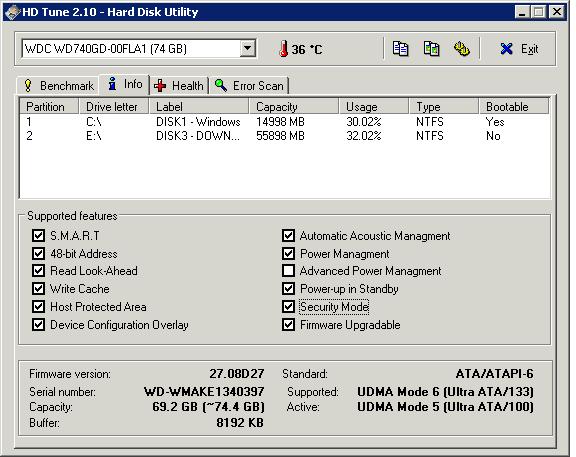This screenshot has height=457, width=576.
Task: Click the 36 °C temperature reading
Action: coord(307,49)
